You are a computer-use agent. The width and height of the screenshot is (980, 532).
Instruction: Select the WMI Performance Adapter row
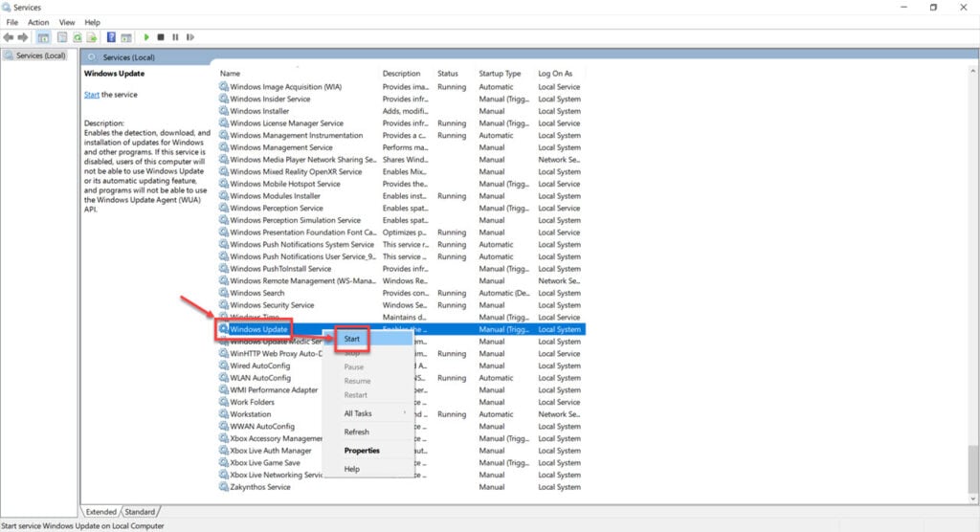(x=401, y=390)
